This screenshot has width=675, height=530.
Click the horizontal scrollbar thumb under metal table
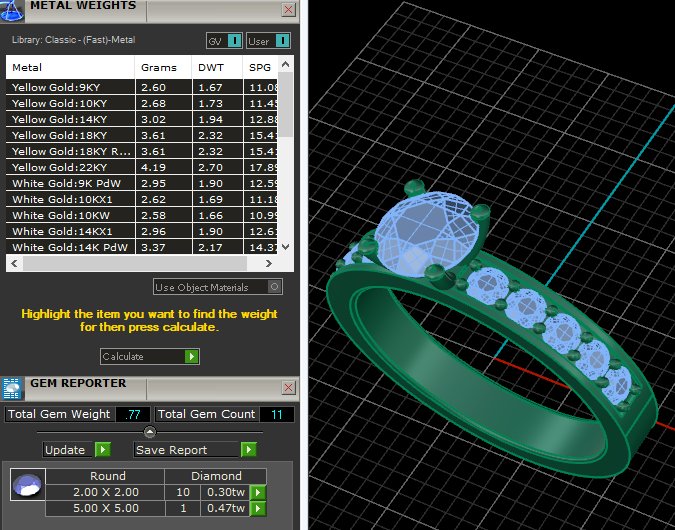pos(135,263)
